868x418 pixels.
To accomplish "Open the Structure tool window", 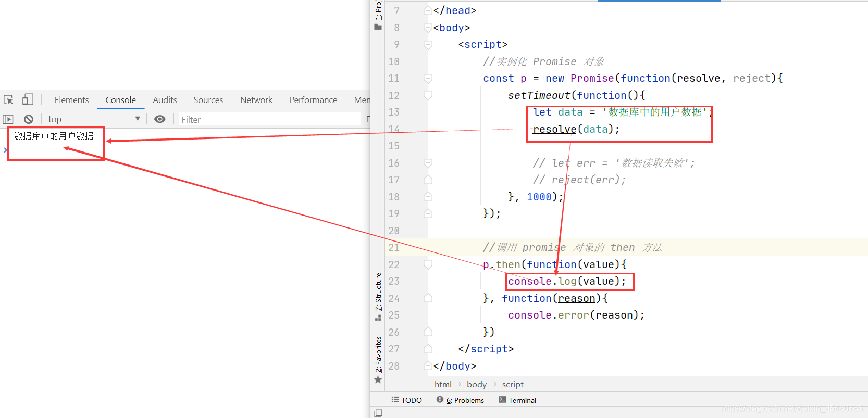I will point(378,292).
